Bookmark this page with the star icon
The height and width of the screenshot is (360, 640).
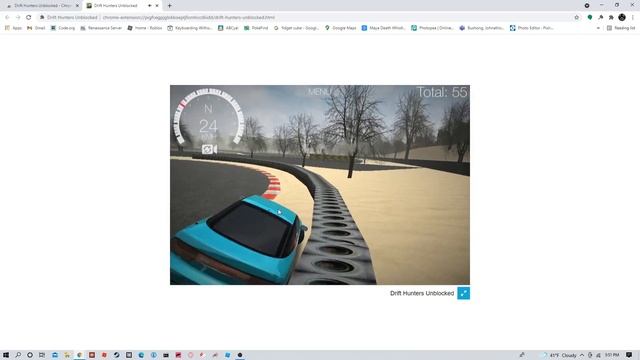(576, 17)
